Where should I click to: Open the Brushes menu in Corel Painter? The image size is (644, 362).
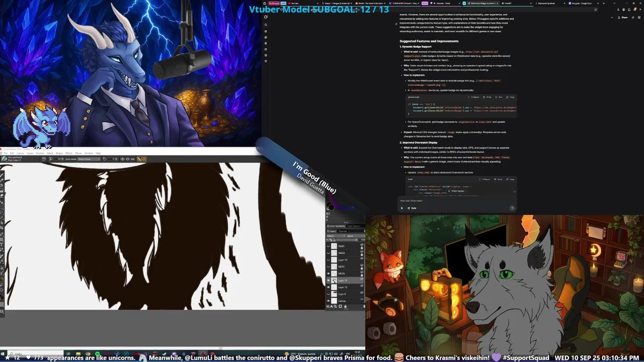(x=40, y=153)
